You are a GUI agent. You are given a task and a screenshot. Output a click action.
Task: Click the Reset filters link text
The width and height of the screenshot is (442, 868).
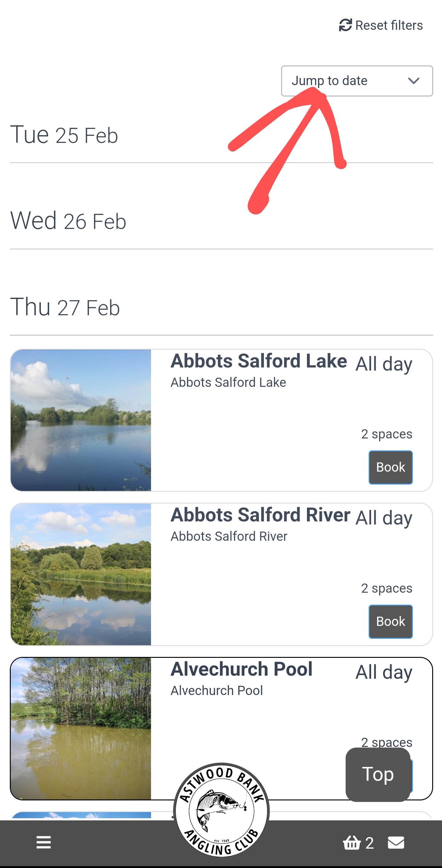[x=389, y=25]
